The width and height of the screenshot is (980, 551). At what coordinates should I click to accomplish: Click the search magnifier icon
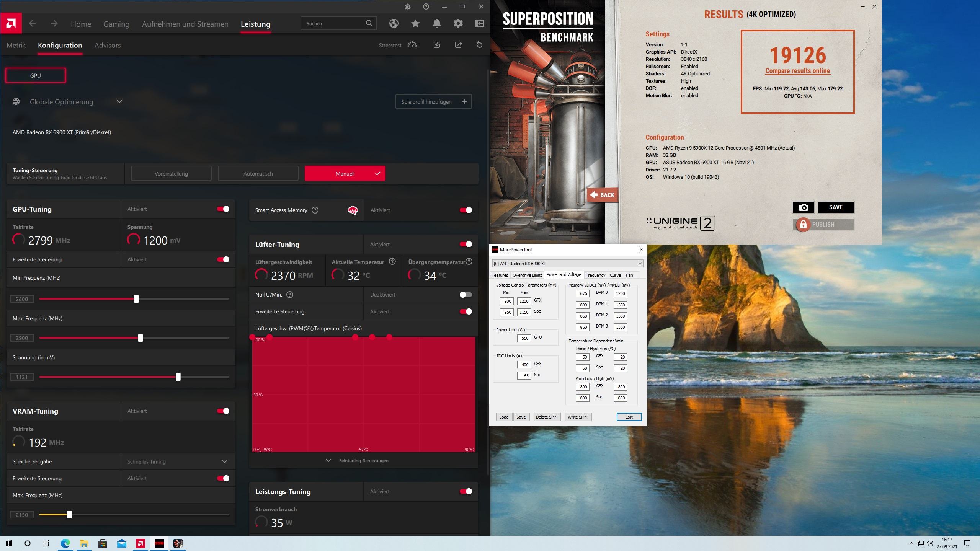(x=369, y=23)
